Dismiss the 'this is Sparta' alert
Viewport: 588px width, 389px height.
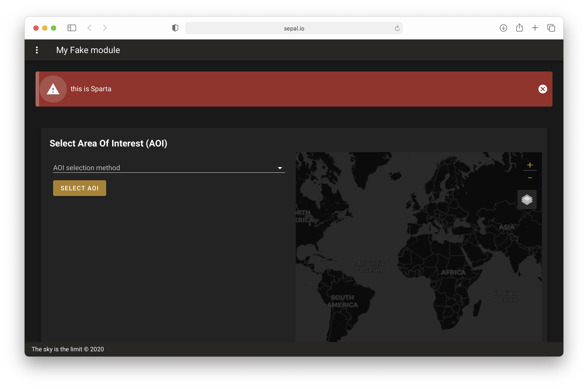click(543, 89)
